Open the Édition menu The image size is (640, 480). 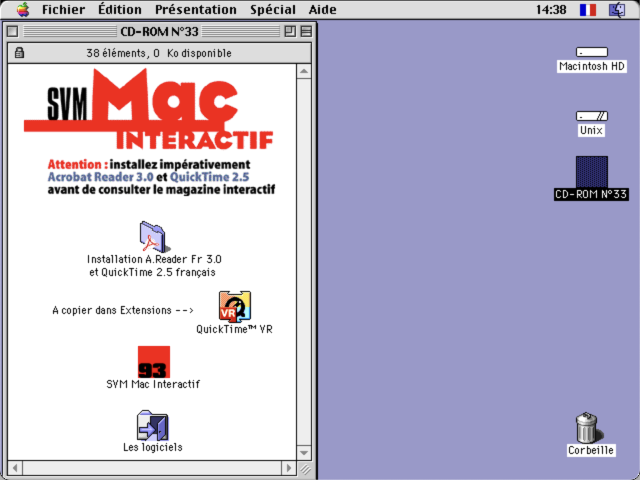(120, 9)
